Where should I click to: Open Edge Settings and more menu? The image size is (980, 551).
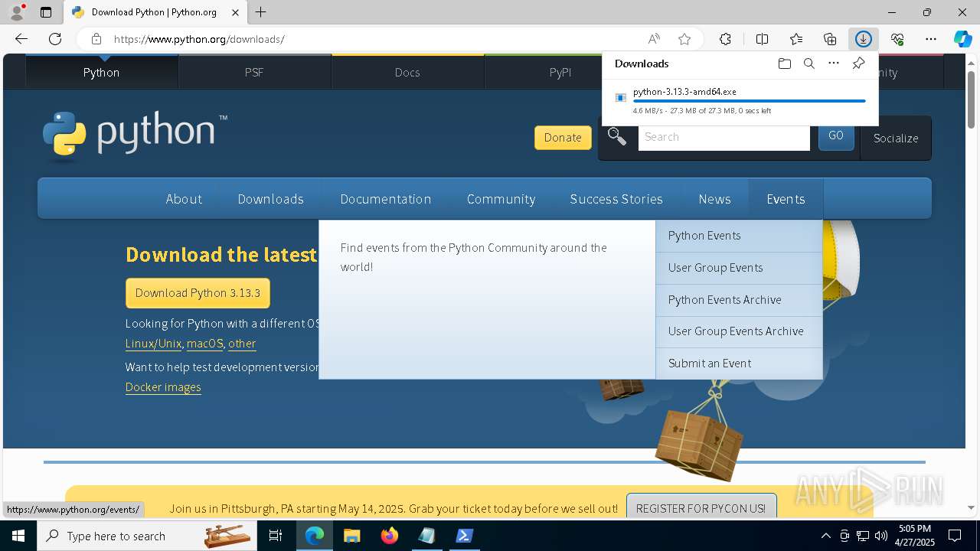pyautogui.click(x=931, y=39)
